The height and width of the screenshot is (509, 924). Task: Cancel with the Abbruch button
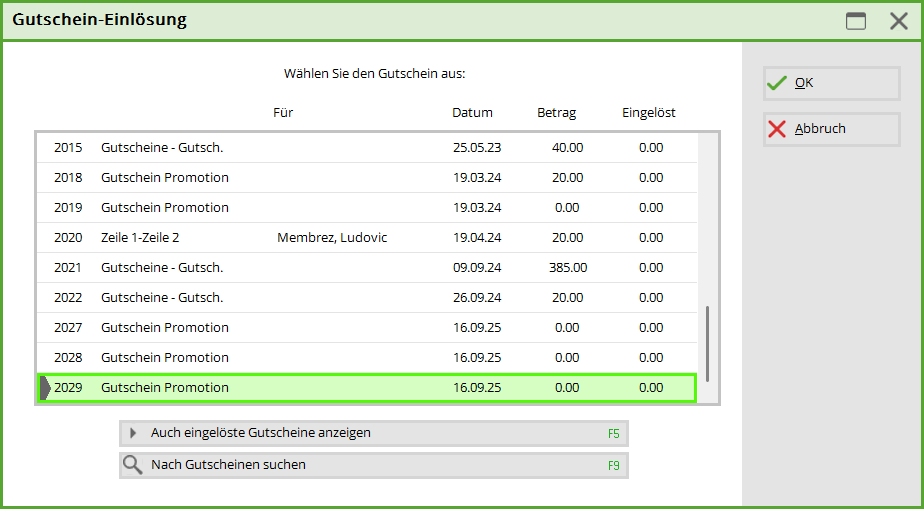(x=831, y=129)
